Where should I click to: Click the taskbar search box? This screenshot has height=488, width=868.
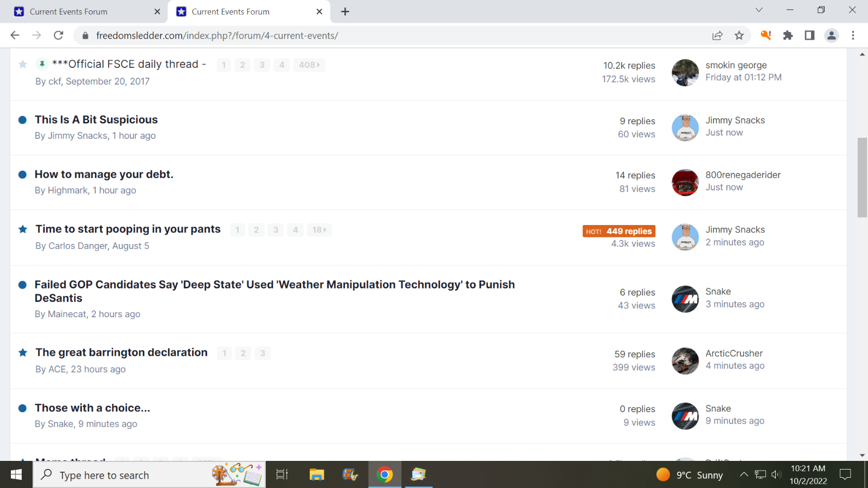pos(150,475)
